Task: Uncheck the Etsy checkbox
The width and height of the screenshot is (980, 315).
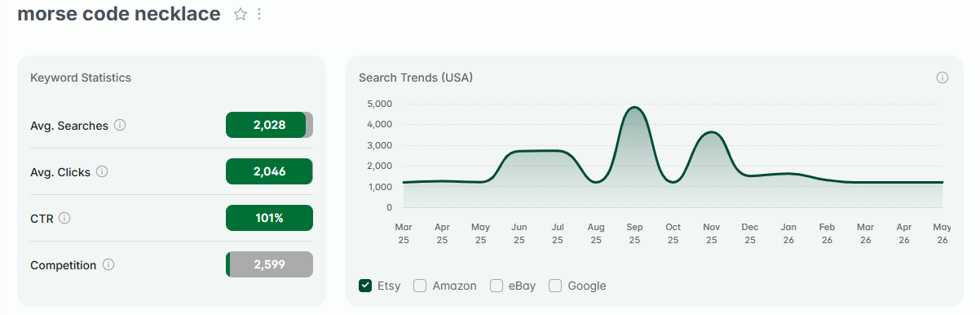Action: click(365, 286)
